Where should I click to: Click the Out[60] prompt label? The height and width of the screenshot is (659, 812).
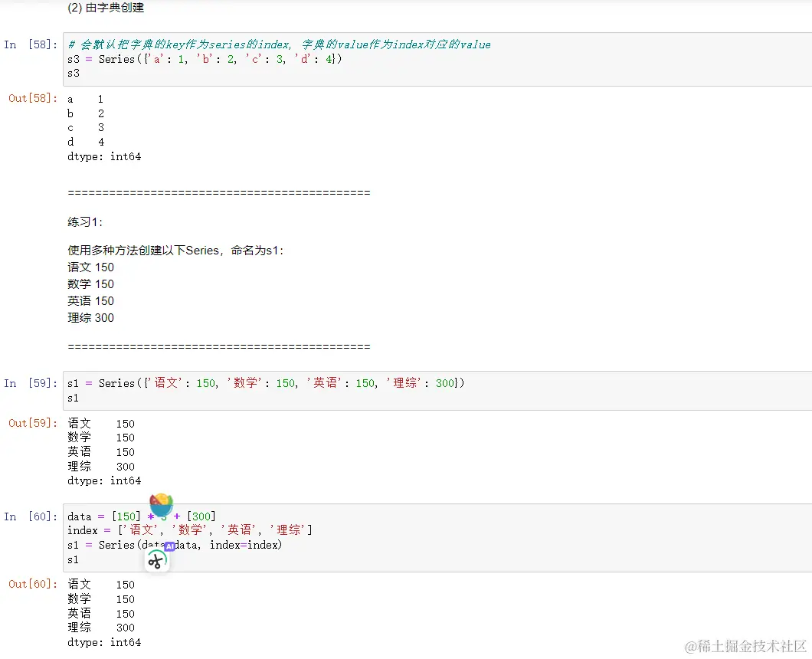tap(33, 584)
